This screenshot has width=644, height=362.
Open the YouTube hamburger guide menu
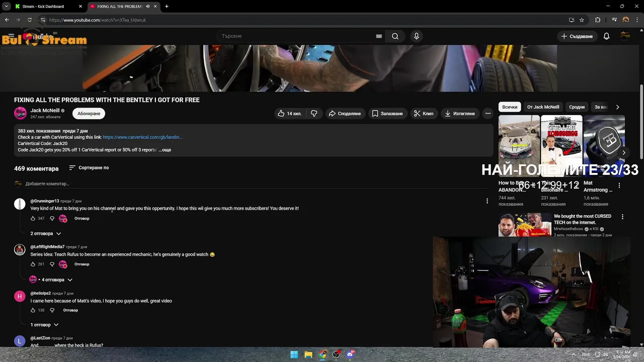point(11,36)
